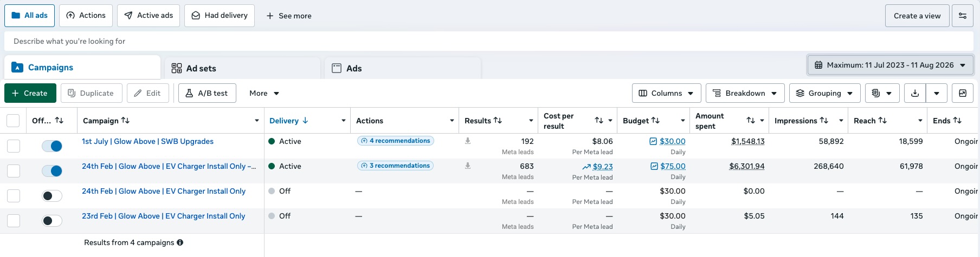The image size is (980, 257).
Task: Start an A/B test
Action: point(207,93)
